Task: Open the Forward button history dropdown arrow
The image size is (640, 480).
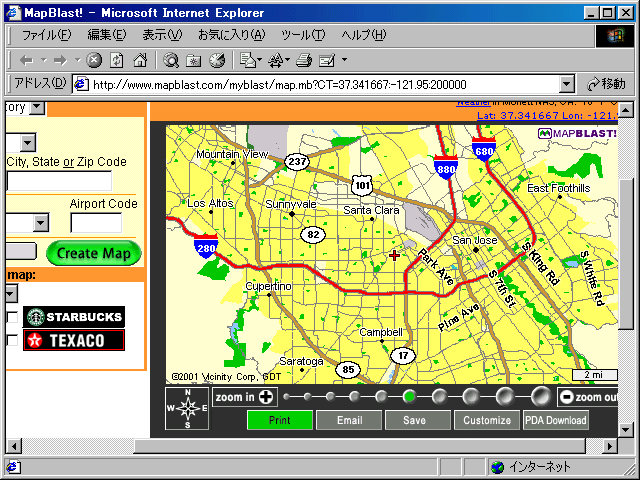Action: [78, 60]
